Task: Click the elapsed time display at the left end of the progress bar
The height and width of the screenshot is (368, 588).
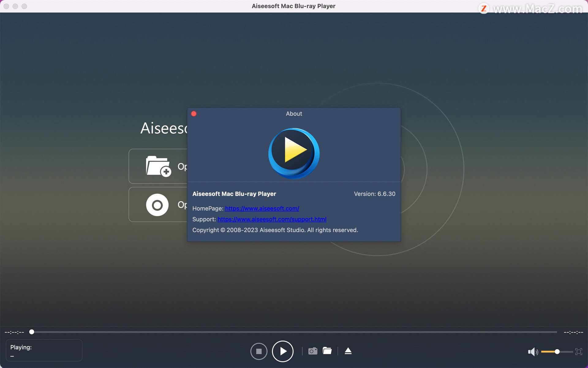Action: pyautogui.click(x=14, y=332)
